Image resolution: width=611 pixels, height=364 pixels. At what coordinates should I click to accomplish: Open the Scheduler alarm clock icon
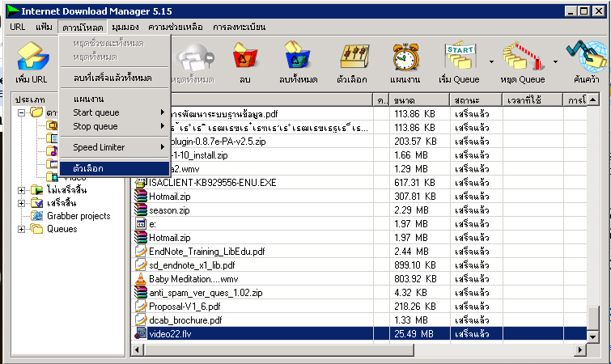[x=405, y=57]
